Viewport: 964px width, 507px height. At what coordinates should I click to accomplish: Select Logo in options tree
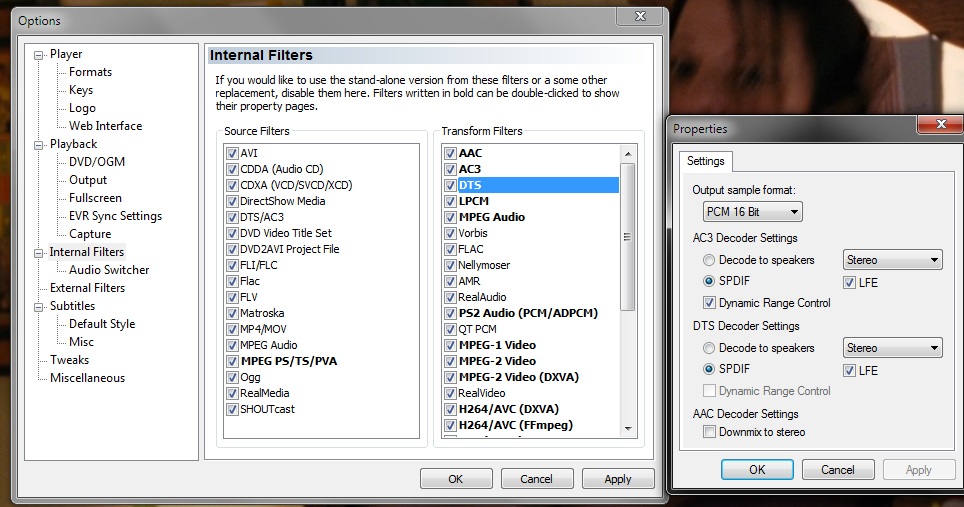tap(82, 108)
